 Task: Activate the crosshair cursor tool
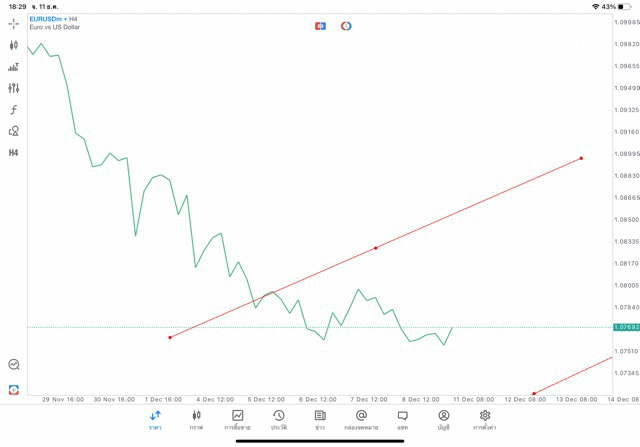(14, 23)
